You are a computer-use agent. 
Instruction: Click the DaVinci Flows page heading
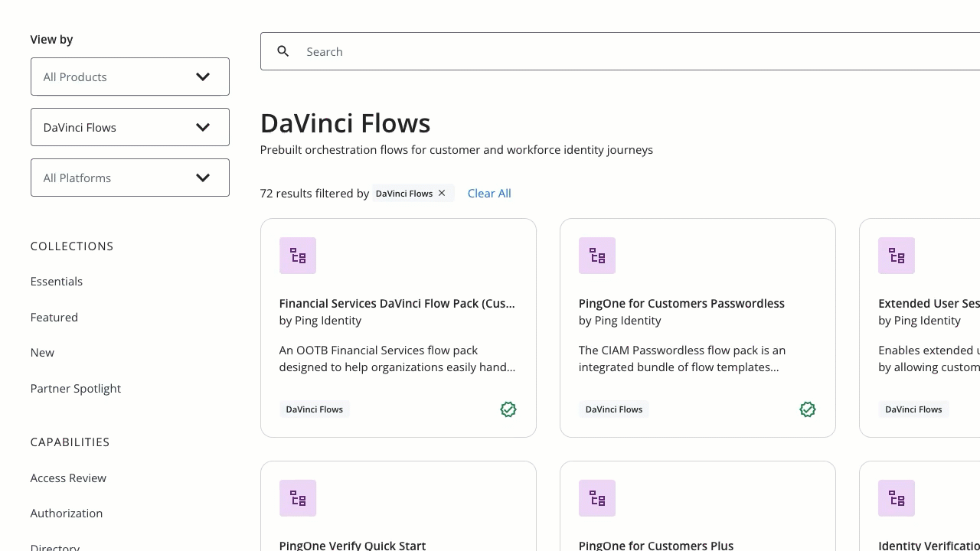345,122
